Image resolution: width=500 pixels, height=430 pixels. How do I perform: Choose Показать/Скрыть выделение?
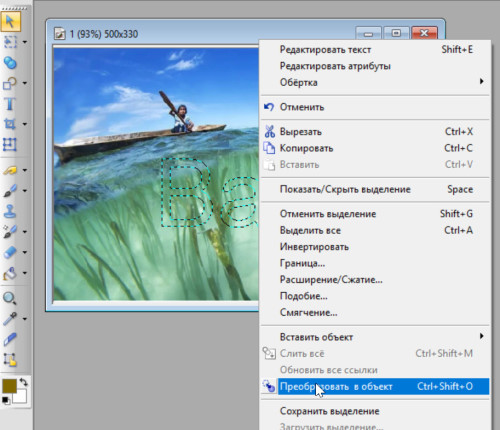coord(375,189)
